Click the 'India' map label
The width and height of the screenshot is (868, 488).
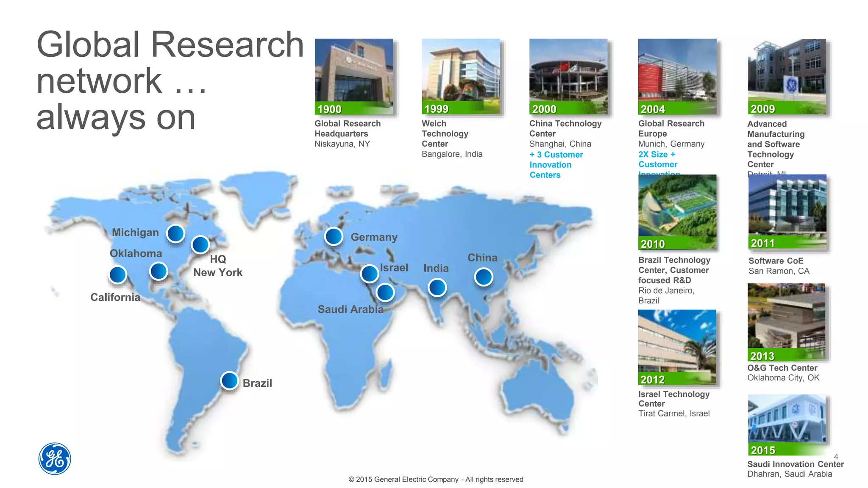click(x=436, y=268)
